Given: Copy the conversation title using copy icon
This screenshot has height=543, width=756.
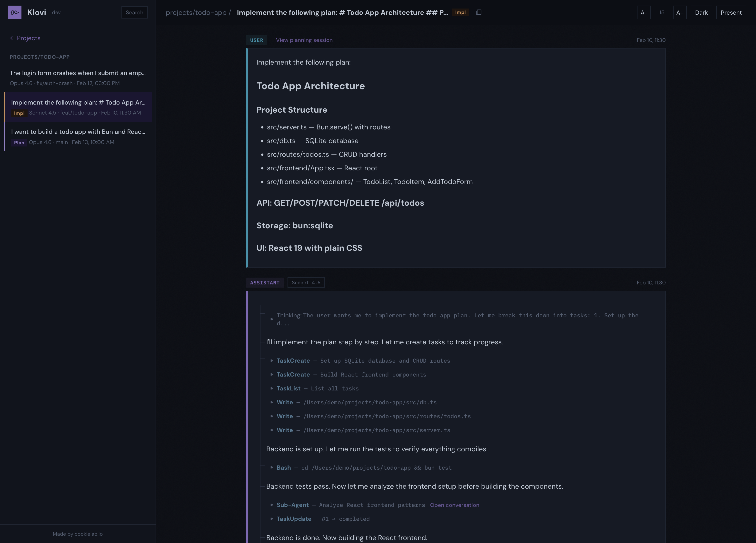Looking at the screenshot, I should (479, 12).
